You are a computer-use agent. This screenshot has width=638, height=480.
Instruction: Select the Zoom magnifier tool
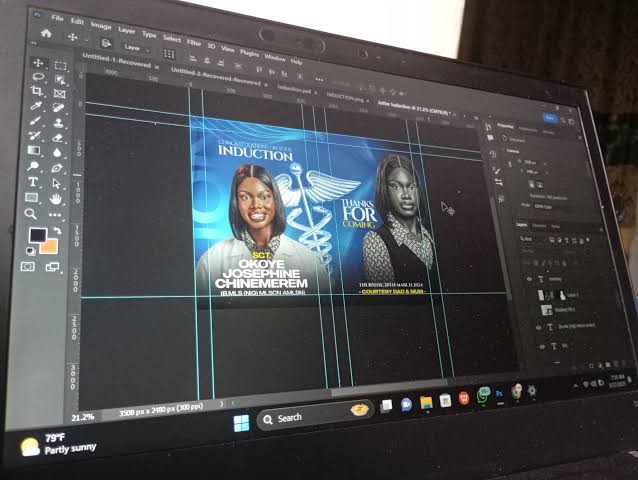click(x=30, y=214)
